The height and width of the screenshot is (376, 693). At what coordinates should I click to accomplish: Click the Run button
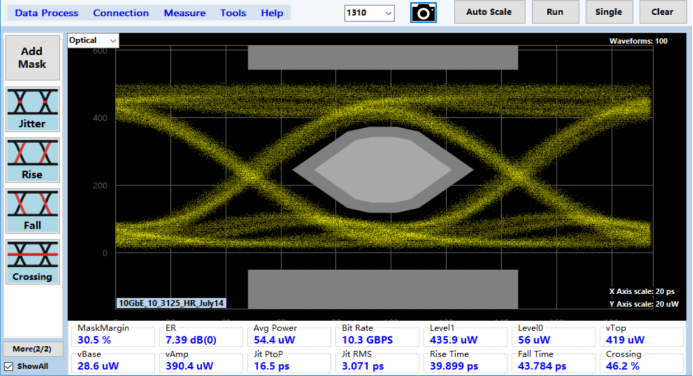(x=555, y=12)
